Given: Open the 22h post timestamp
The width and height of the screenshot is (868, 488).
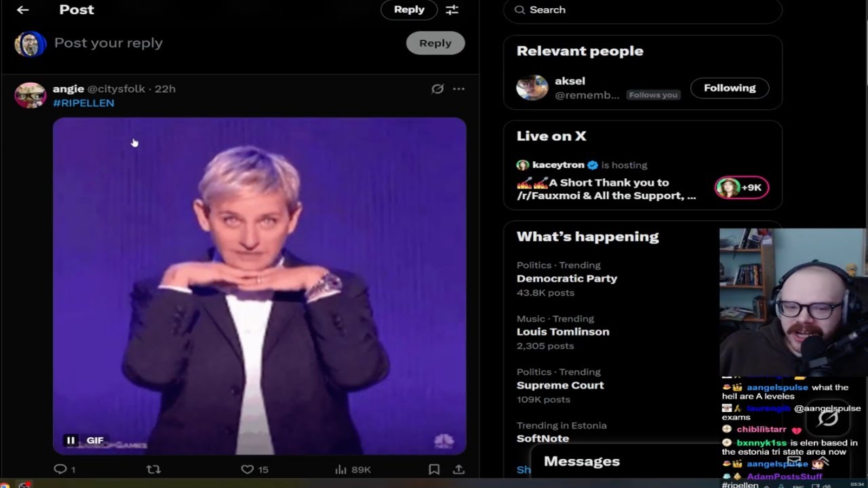Looking at the screenshot, I should [165, 89].
